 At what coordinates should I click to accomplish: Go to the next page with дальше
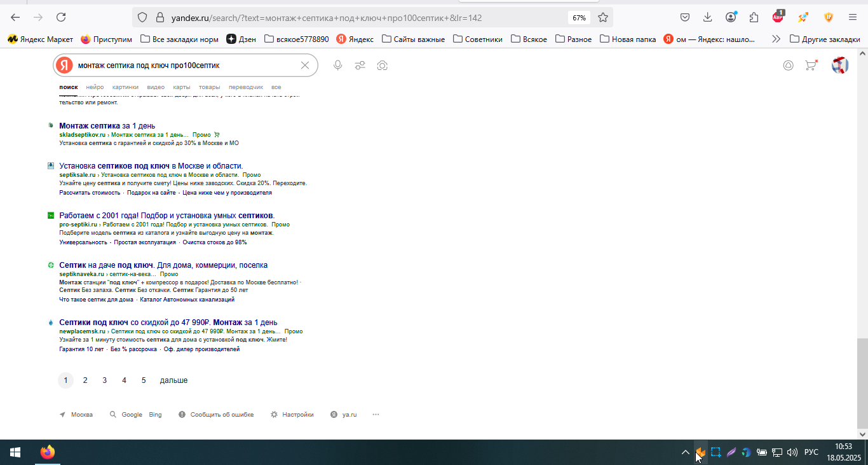click(x=173, y=380)
